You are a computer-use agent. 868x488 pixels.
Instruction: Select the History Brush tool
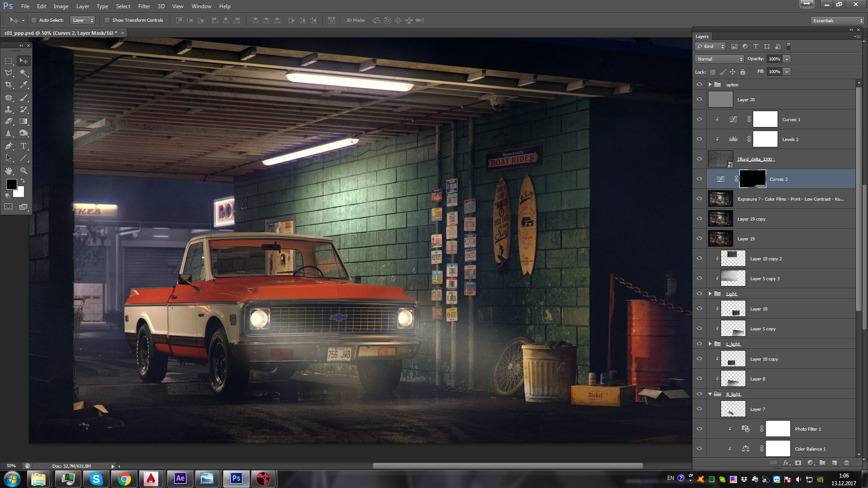24,109
